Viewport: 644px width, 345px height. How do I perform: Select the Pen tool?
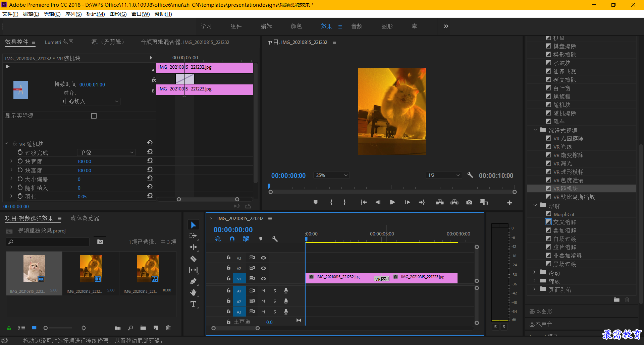(193, 281)
